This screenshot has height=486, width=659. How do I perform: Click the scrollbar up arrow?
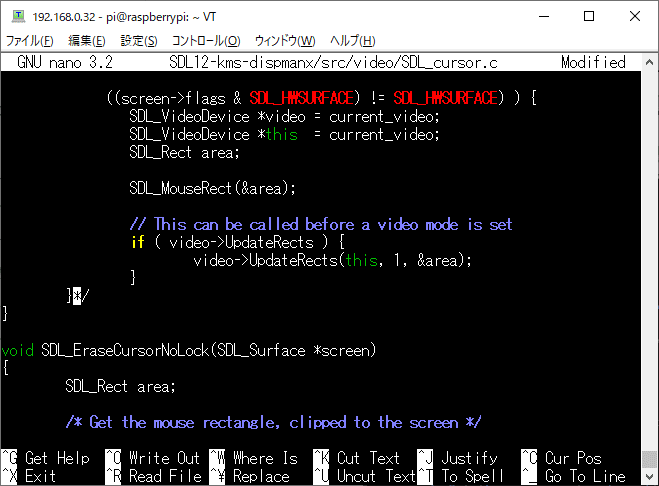coord(649,62)
